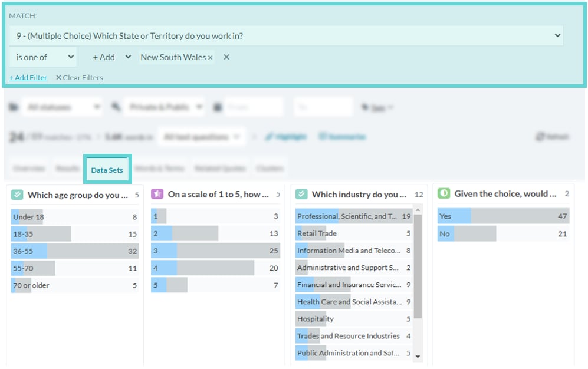Open the blurred All statuses dropdown
This screenshot has height=369, width=588.
tap(62, 107)
